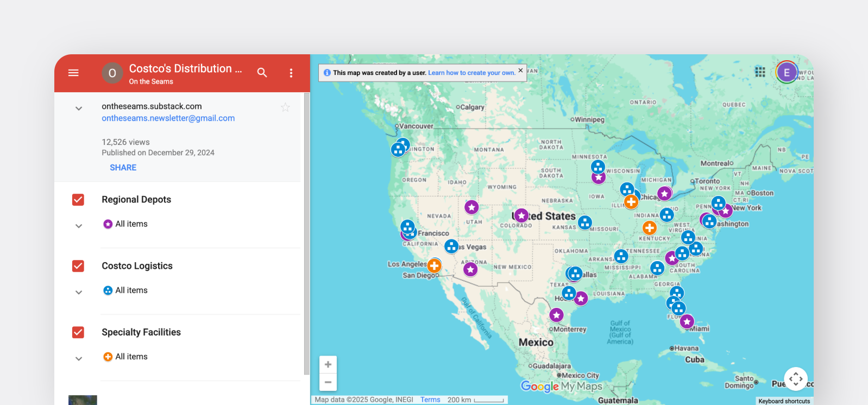
Task: Click the Keyboard shortcuts button
Action: (784, 401)
